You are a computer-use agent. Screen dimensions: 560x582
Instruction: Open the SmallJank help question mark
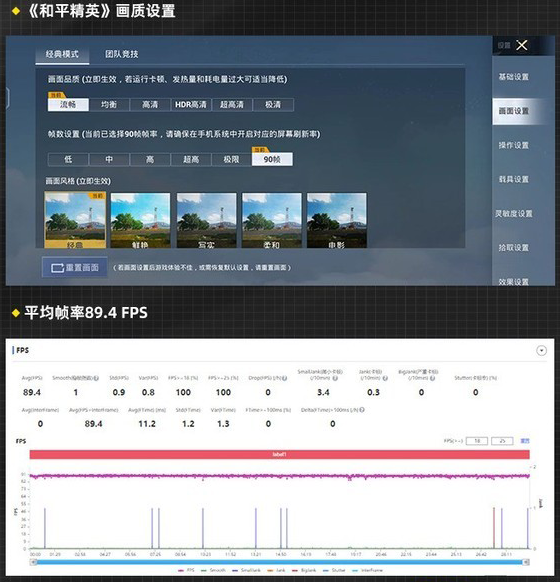(335, 378)
